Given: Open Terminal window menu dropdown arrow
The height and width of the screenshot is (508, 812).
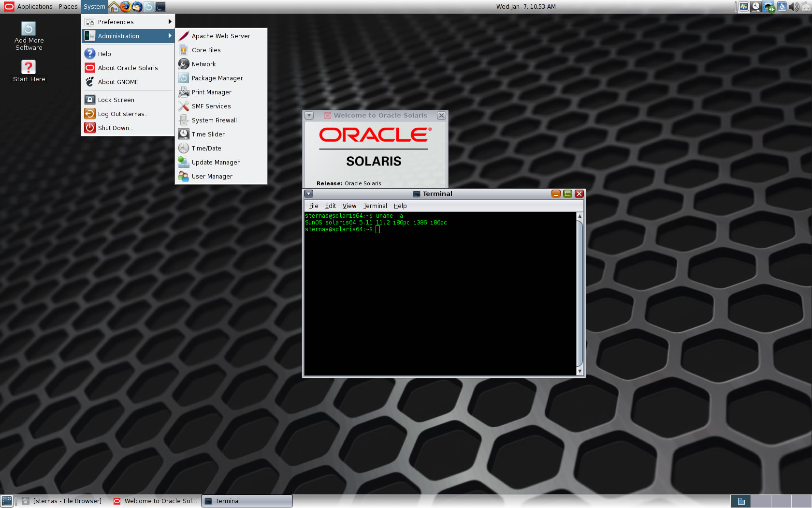Looking at the screenshot, I should (309, 194).
